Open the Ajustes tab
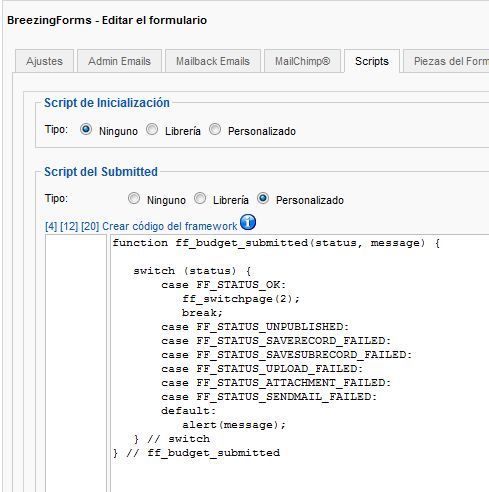Image resolution: width=489 pixels, height=492 pixels. (x=44, y=61)
